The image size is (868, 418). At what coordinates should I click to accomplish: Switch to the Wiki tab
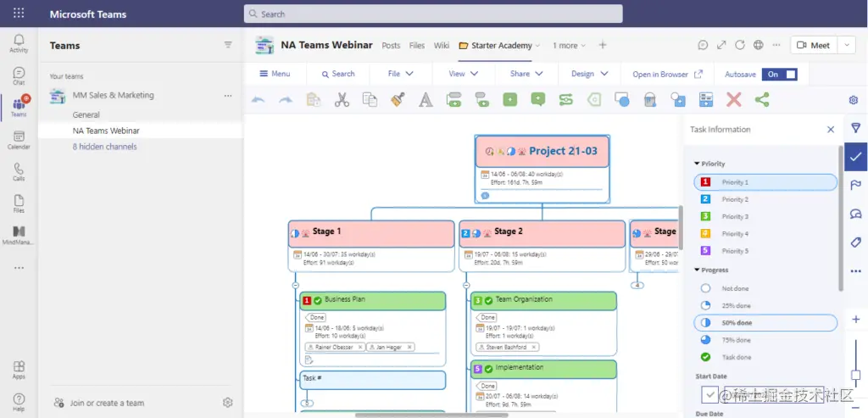(441, 46)
